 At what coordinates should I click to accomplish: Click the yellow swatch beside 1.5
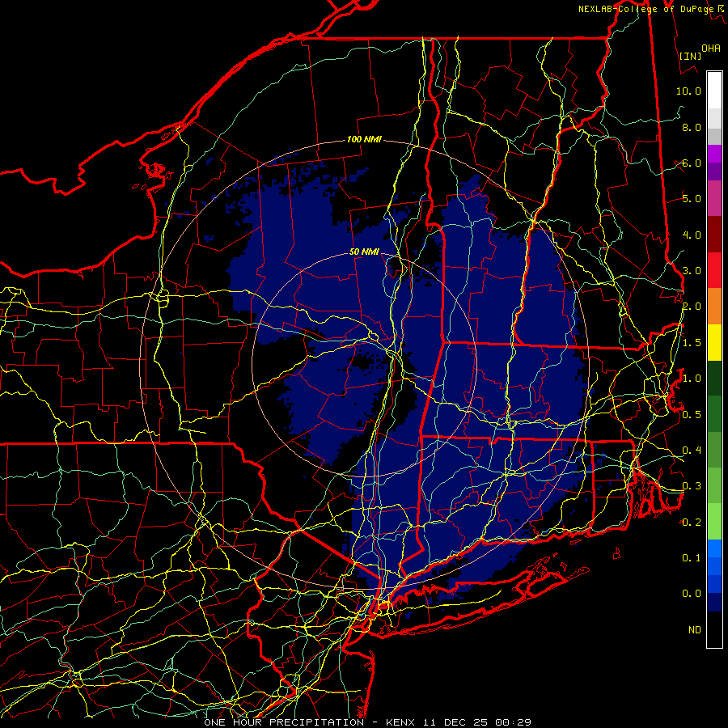(714, 342)
